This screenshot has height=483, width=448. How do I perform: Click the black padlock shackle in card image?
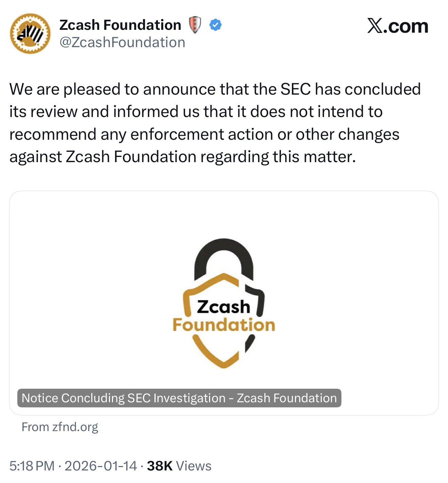(224, 254)
